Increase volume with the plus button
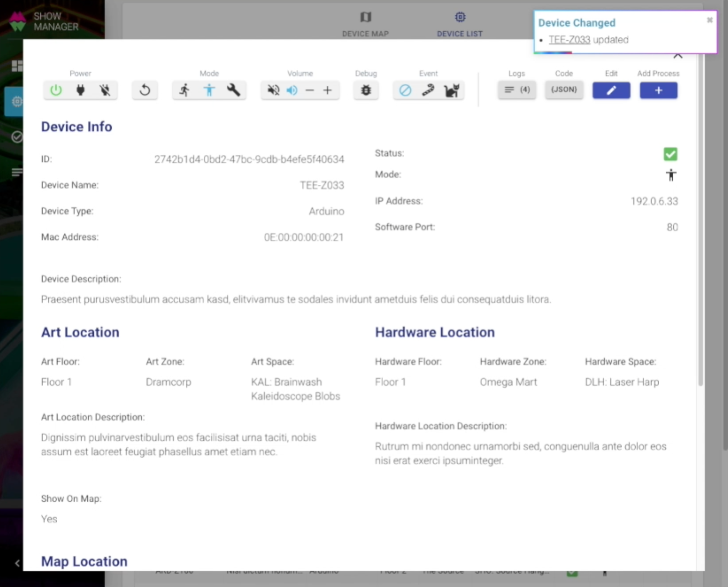 pos(327,90)
